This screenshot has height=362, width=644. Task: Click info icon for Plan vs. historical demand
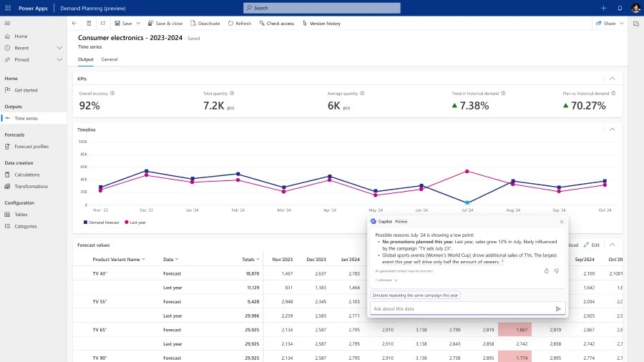point(613,93)
